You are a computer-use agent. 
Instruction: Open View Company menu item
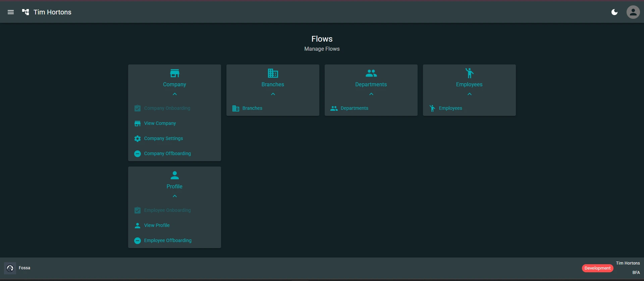[x=160, y=123]
